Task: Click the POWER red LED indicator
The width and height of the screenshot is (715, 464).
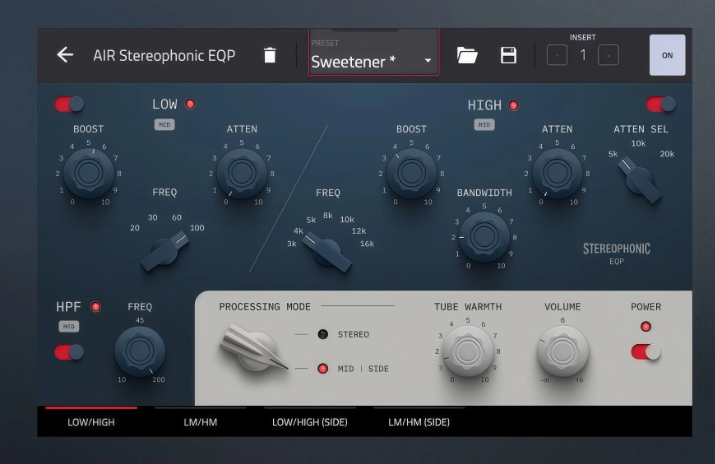Action: 646,327
